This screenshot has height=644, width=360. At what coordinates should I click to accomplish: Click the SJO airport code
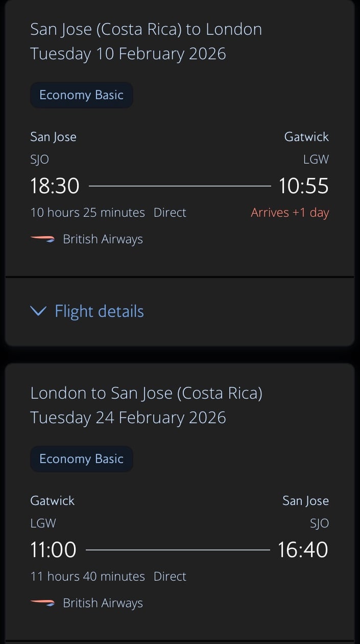pos(39,159)
